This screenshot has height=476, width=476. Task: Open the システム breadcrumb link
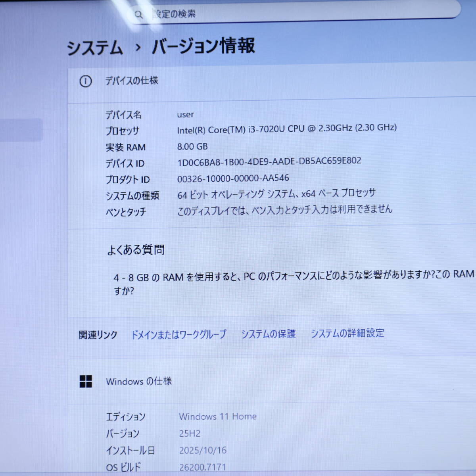[95, 48]
